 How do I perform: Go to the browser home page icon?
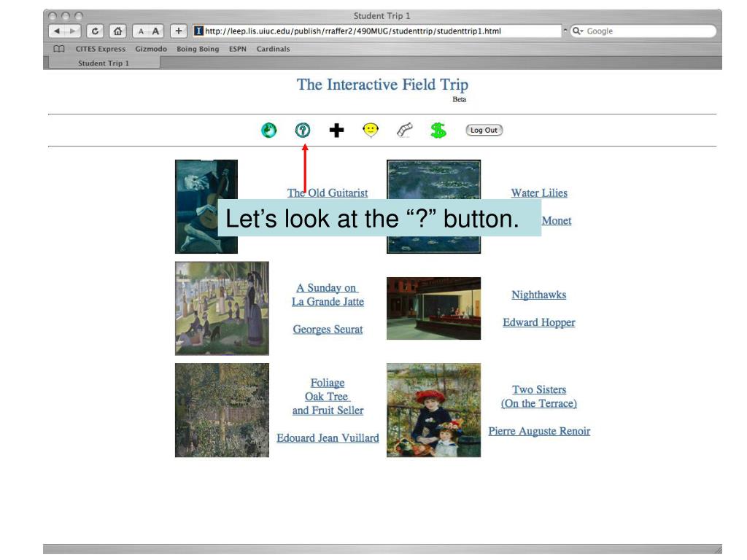117,31
